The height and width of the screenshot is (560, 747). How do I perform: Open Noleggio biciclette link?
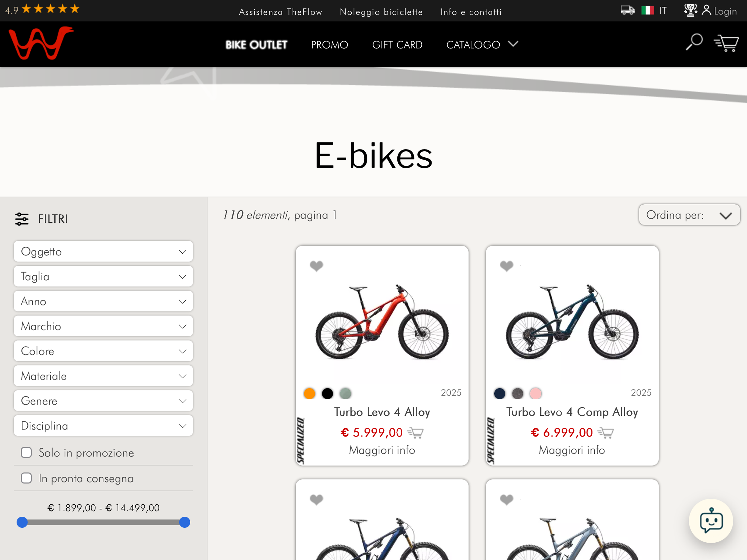381,12
